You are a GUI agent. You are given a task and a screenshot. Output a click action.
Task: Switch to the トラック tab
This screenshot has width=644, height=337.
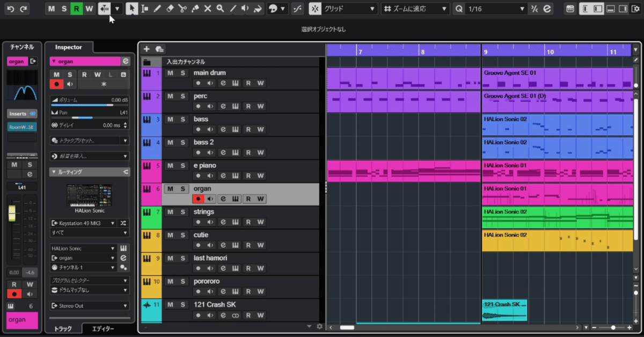(63, 328)
